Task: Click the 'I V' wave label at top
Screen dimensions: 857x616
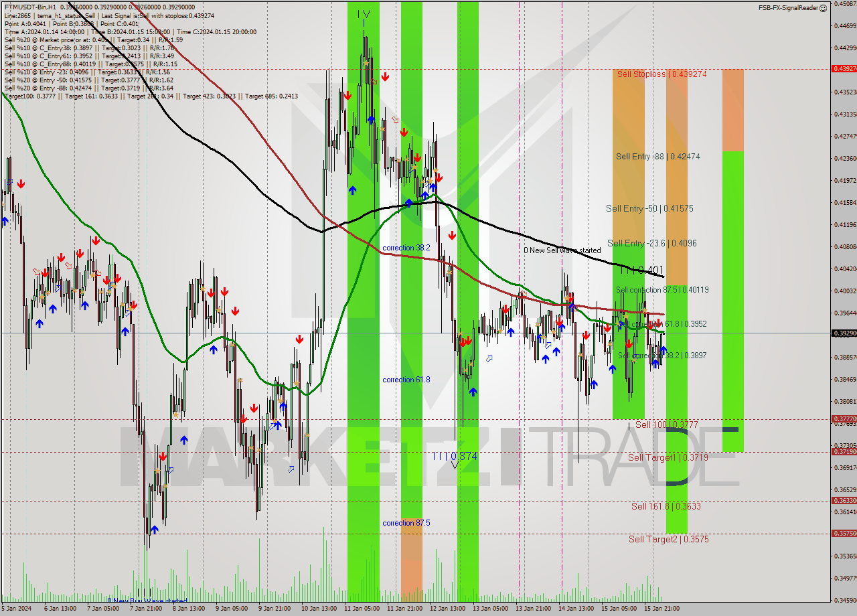Action: pos(364,14)
